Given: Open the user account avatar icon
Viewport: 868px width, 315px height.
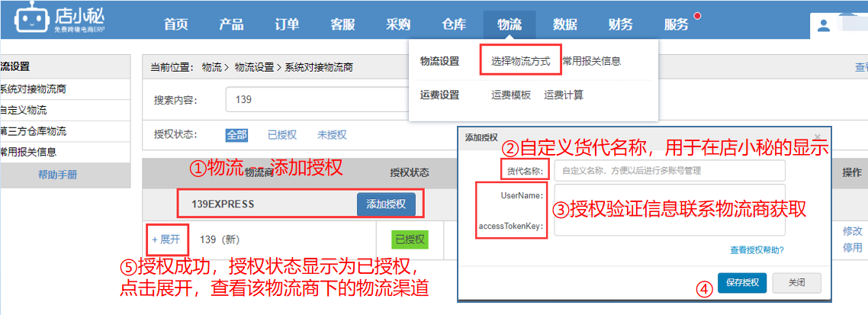Looking at the screenshot, I should (x=825, y=25).
